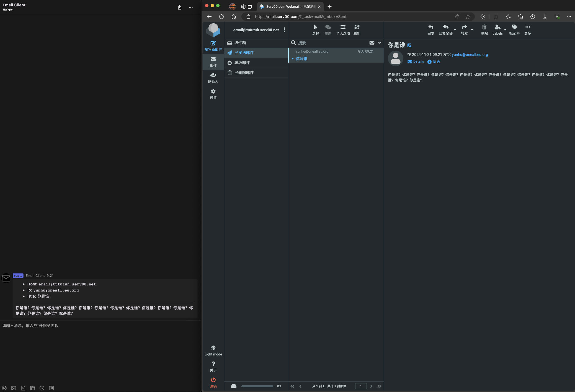Expand the 回复全部 dropdown arrow
Screen dimensions: 575x392
(x=455, y=30)
